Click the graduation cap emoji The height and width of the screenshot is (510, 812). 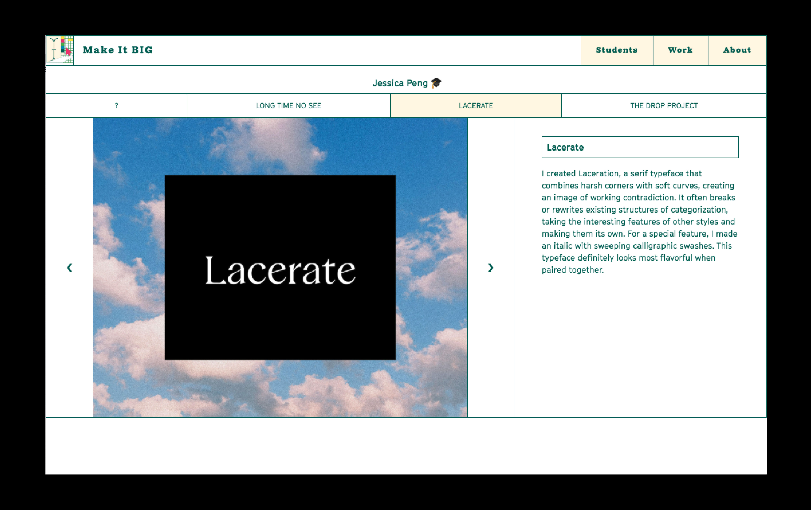click(436, 83)
